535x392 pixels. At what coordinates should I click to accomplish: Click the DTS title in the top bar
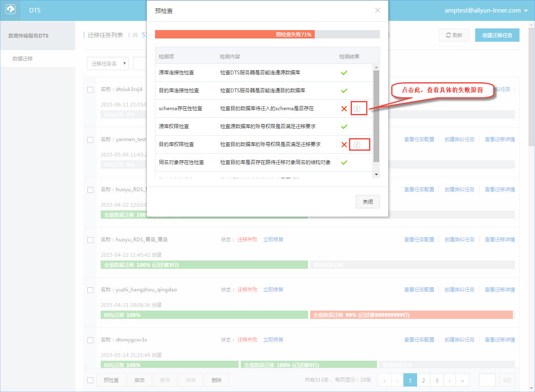(x=35, y=10)
